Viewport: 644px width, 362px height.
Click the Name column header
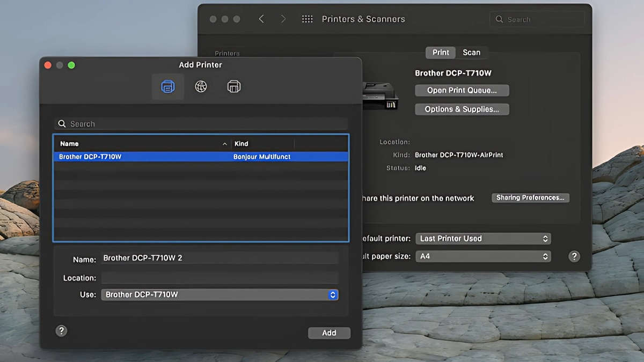pyautogui.click(x=143, y=144)
